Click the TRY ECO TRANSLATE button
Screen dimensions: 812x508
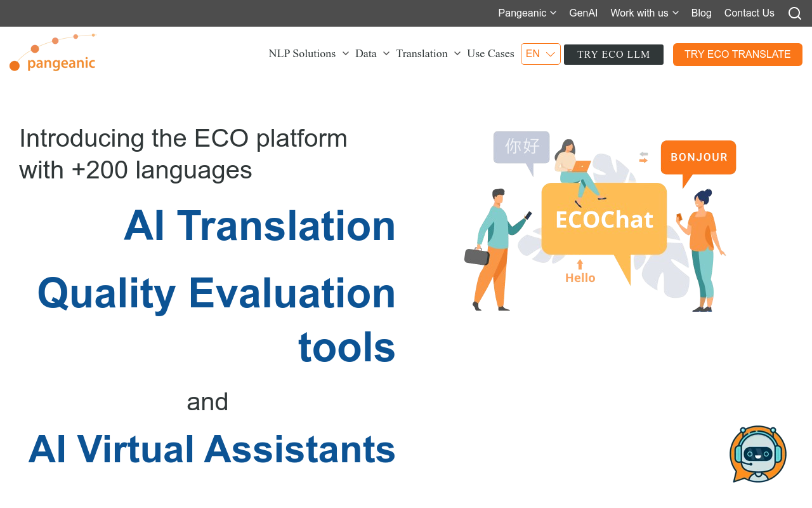738,55
